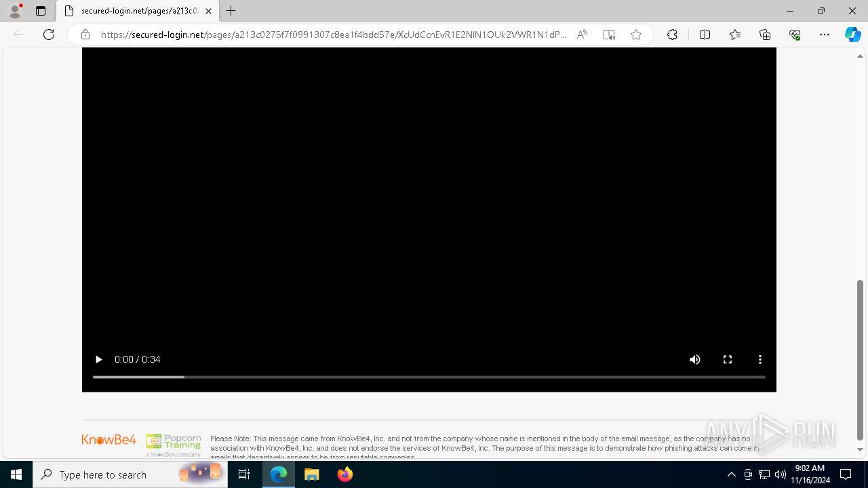Restore down the Edge window
This screenshot has height=488, width=868.
click(821, 11)
